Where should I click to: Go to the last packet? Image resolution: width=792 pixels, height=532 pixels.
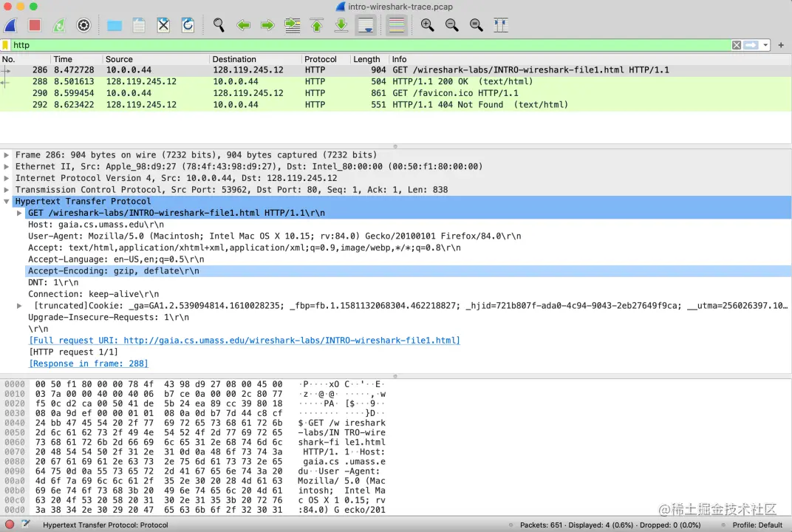tap(340, 24)
